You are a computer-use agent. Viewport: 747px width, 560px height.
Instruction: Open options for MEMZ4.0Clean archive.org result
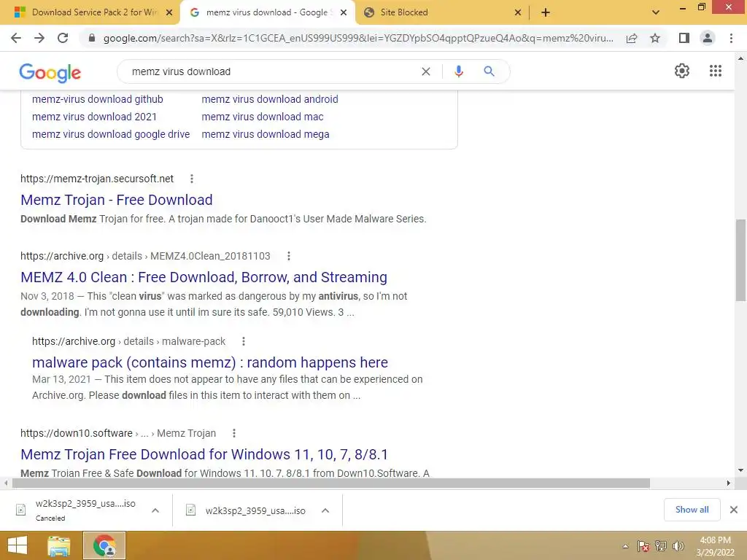tap(288, 256)
